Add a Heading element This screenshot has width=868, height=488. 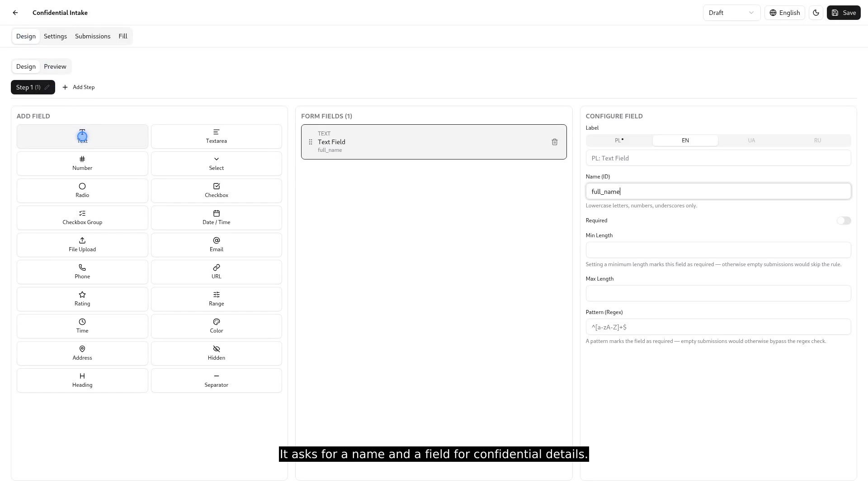[82, 380]
